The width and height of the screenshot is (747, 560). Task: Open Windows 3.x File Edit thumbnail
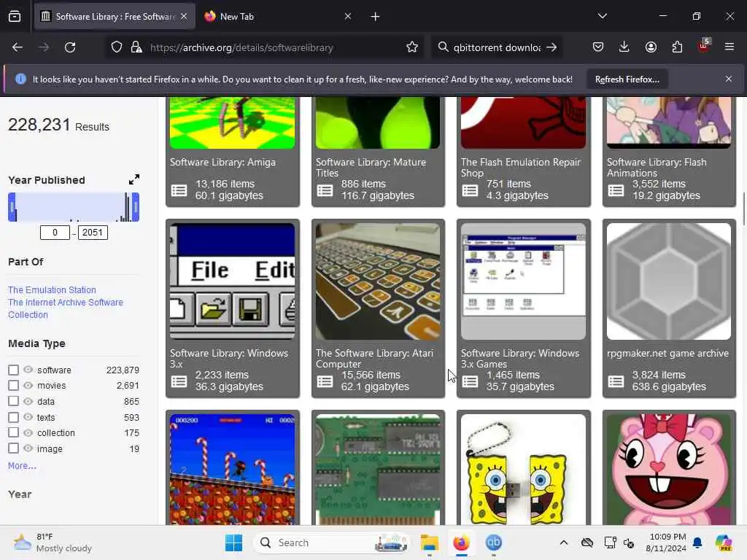(233, 281)
